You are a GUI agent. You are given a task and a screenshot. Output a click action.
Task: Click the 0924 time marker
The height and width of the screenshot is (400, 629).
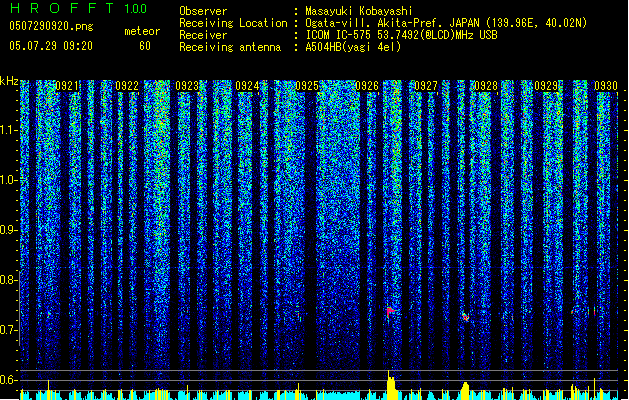247,86
